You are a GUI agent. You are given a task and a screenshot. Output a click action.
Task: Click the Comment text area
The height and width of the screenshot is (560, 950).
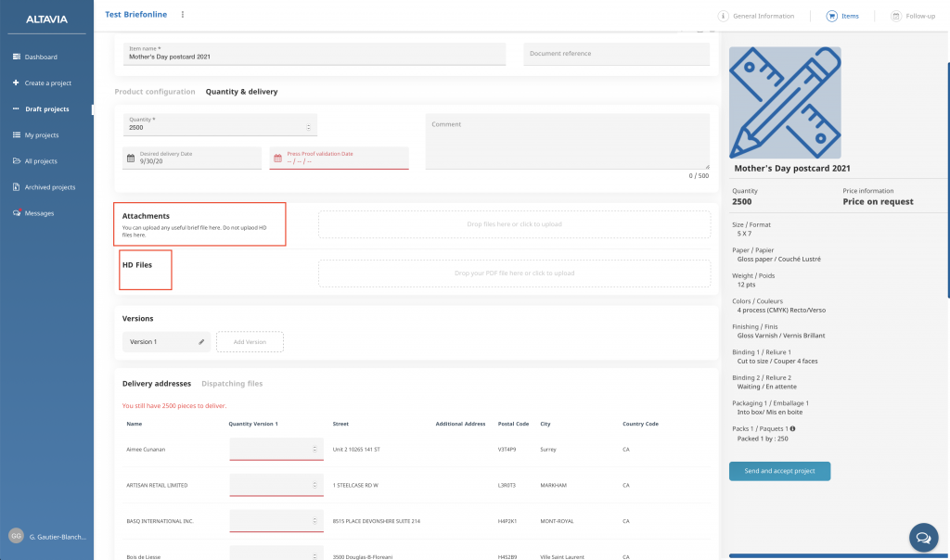[x=567, y=141]
